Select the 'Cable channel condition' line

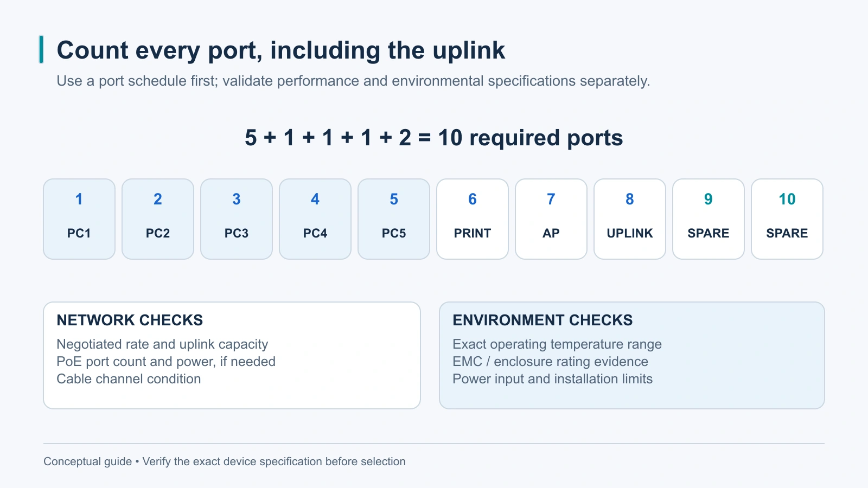pyautogui.click(x=129, y=379)
